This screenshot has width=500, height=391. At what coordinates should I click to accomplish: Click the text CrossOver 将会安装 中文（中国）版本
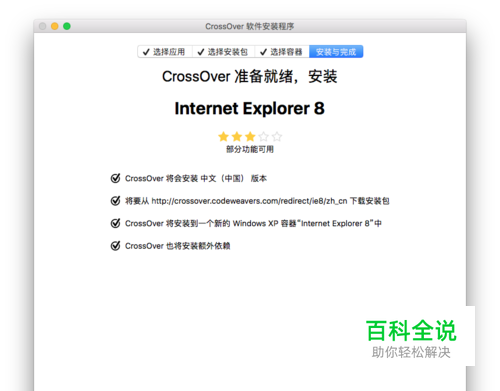196,178
